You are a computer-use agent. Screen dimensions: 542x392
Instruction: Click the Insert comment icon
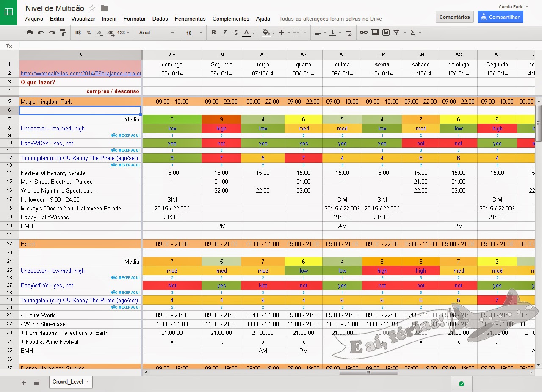(x=375, y=33)
